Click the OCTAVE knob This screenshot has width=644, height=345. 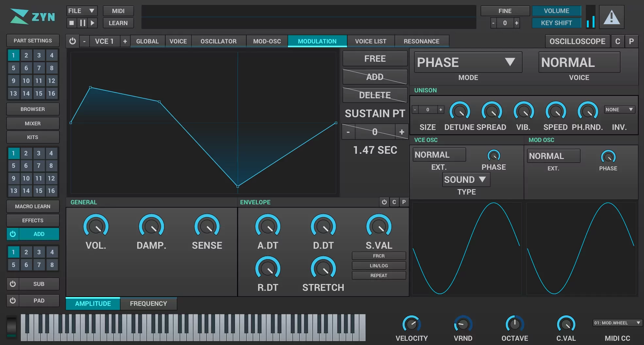tap(515, 324)
